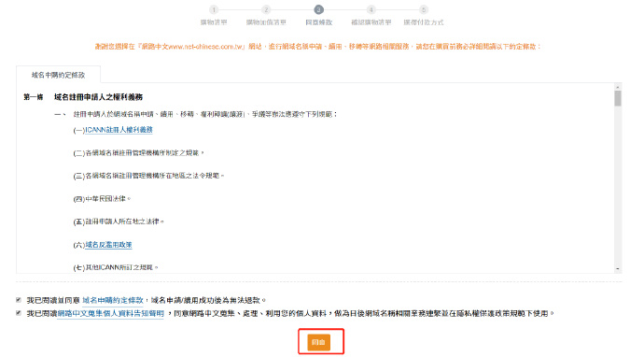Open the ICANN註冊人權利義務 link
Screen dimensions: 644x357
[x=119, y=130]
